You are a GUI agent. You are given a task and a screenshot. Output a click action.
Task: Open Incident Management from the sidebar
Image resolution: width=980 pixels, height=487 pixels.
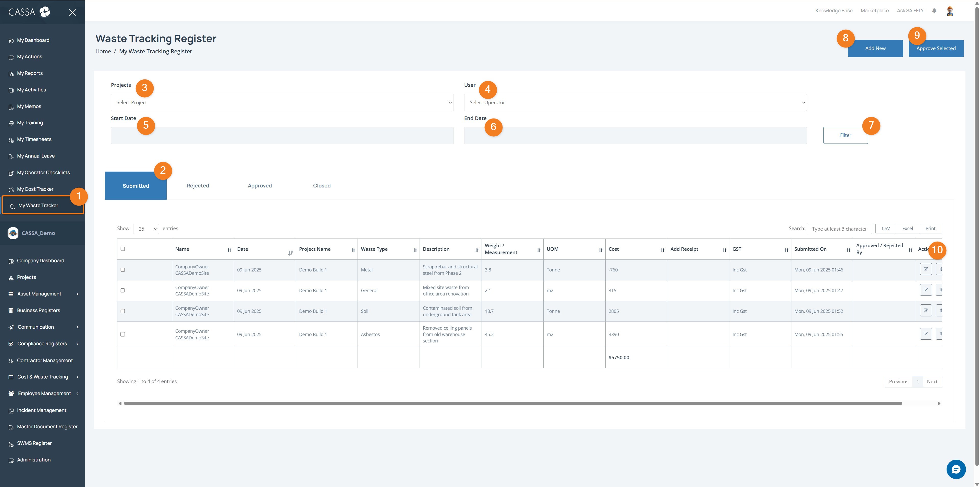(x=41, y=410)
